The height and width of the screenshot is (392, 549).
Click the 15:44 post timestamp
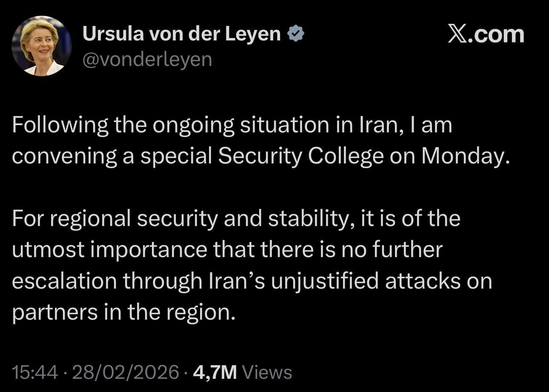(35, 372)
